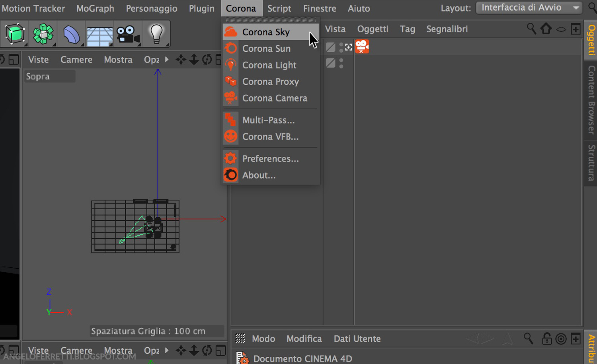
Task: Toggle visibility dots of the first object row
Action: [x=341, y=47]
